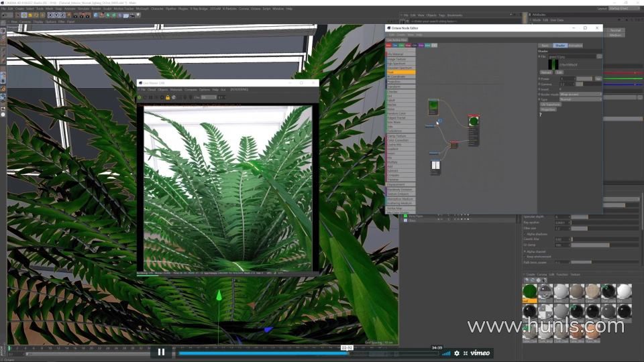Open the Border mode dropdown
644x362 pixels.
click(580, 94)
